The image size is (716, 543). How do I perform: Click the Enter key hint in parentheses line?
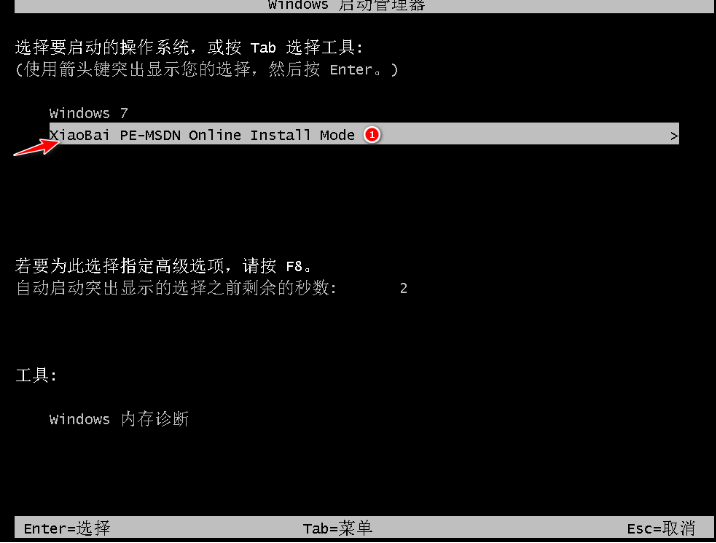point(352,70)
